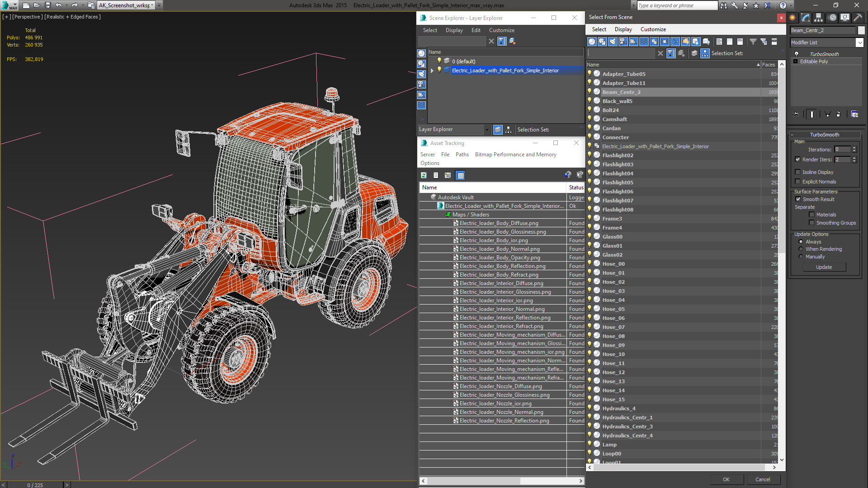
Task: Select Camshaft in the object list
Action: (x=614, y=119)
